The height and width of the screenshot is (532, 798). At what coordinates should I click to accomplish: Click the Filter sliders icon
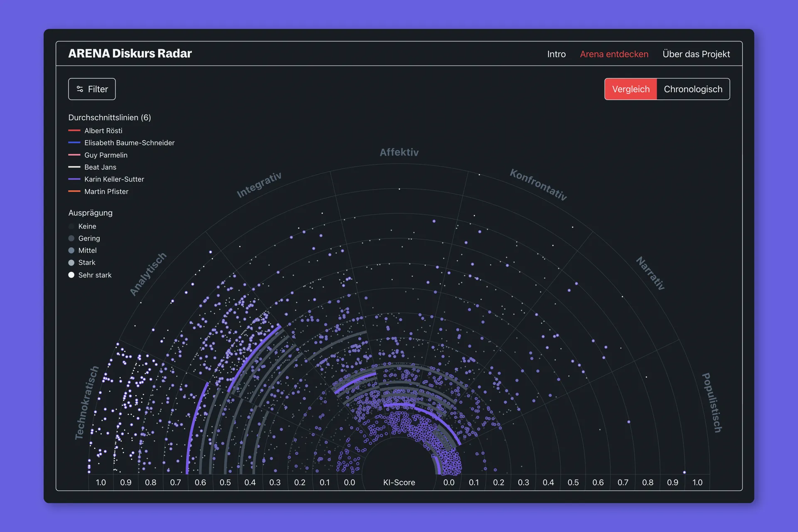[80, 89]
